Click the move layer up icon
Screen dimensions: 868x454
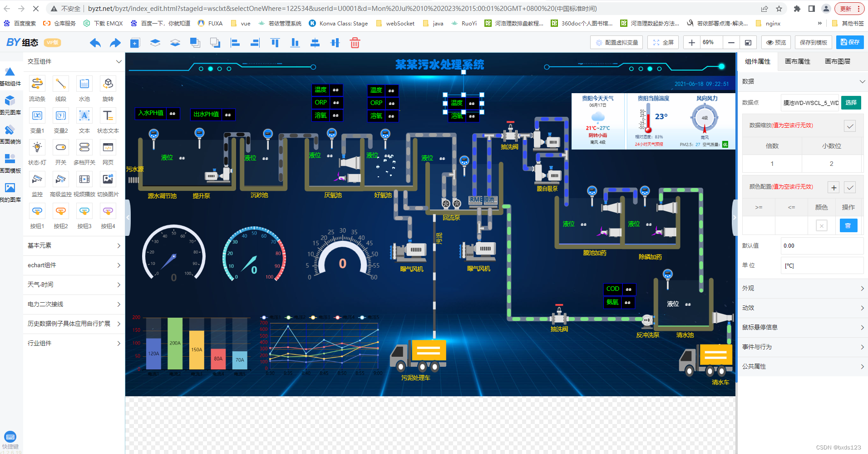coord(155,43)
